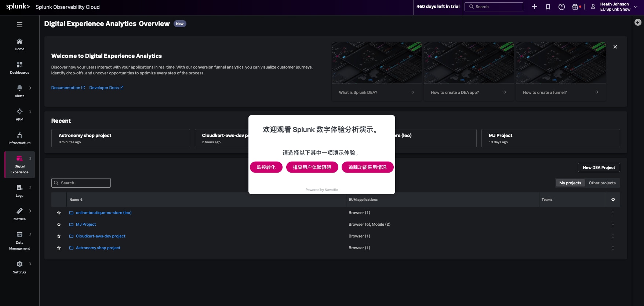Image resolution: width=644 pixels, height=306 pixels.
Task: Click the projects Search input field
Action: 81,183
